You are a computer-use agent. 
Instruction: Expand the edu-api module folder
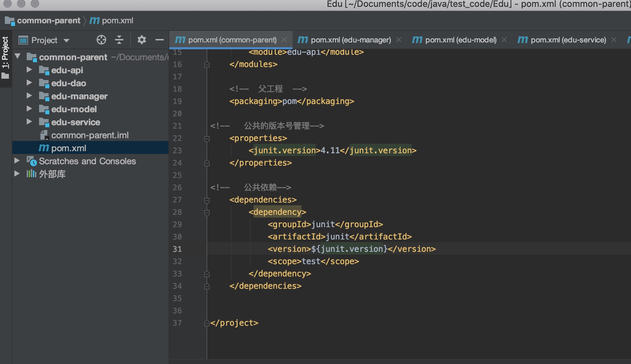pyautogui.click(x=29, y=70)
